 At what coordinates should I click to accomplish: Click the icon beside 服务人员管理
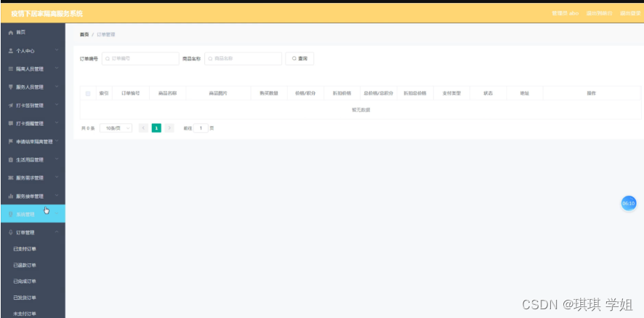(11, 87)
